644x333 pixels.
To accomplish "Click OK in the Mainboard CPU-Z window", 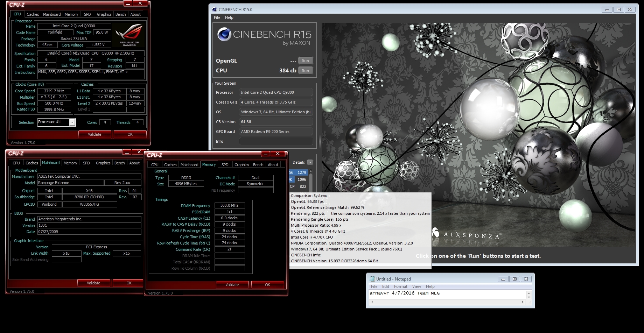I will [x=129, y=283].
